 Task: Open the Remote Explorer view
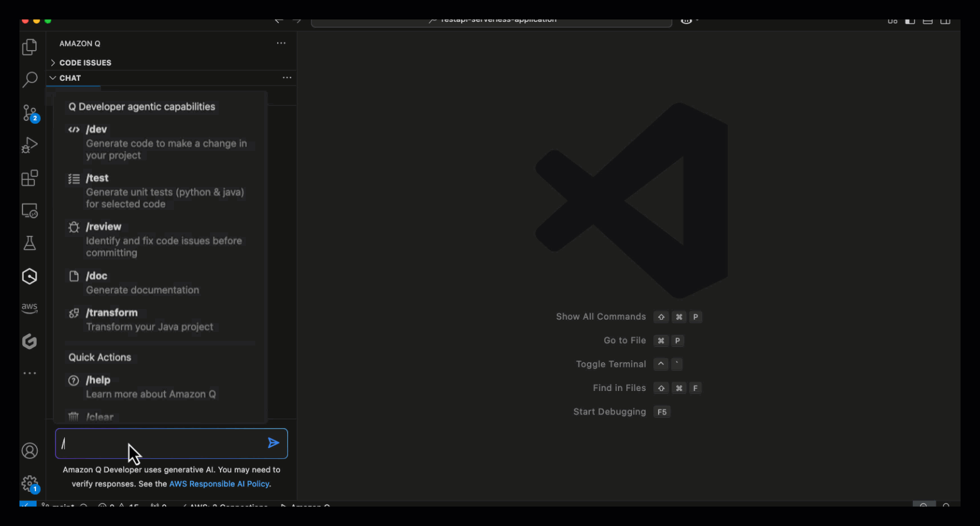[29, 211]
